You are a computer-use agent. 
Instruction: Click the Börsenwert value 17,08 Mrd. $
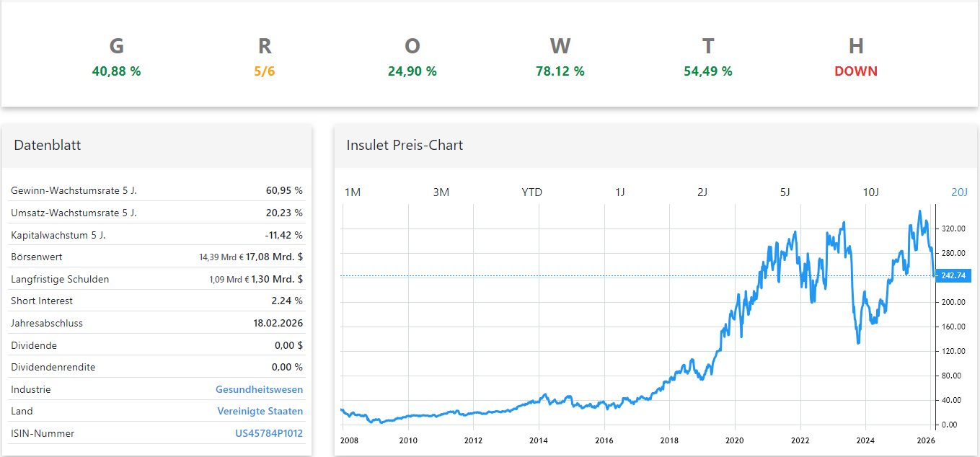pyautogui.click(x=275, y=257)
